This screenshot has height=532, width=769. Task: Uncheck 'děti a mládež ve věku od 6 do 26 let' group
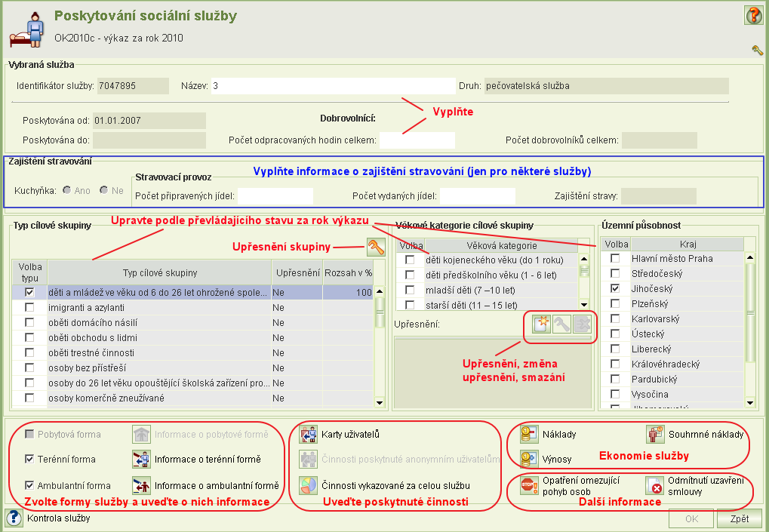[29, 292]
